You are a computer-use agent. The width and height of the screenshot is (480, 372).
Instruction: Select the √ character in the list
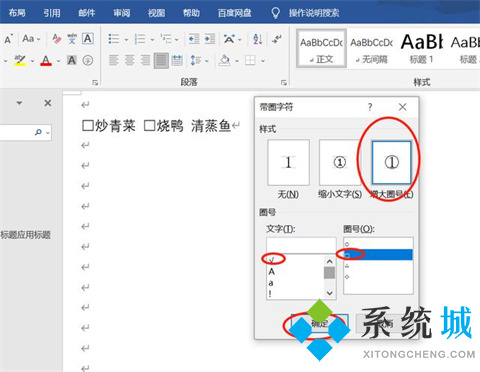272,259
